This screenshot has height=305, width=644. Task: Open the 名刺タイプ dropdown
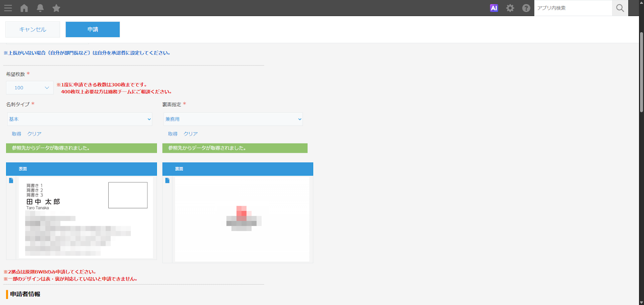click(x=80, y=119)
